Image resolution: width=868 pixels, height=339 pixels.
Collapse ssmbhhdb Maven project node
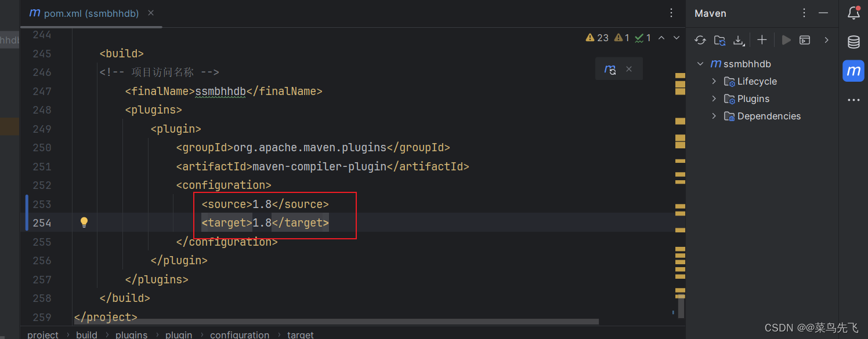(x=700, y=64)
